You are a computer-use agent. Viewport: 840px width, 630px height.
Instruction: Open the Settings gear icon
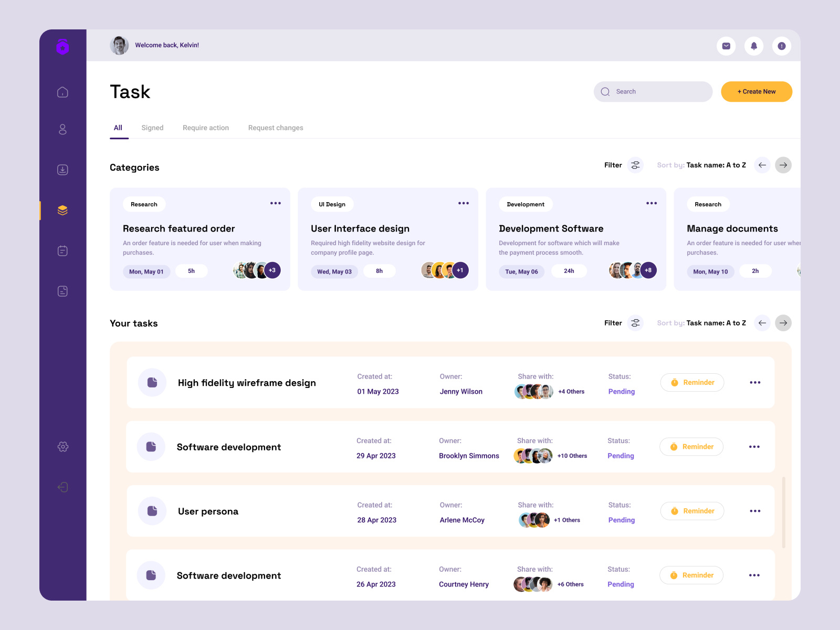(x=62, y=446)
